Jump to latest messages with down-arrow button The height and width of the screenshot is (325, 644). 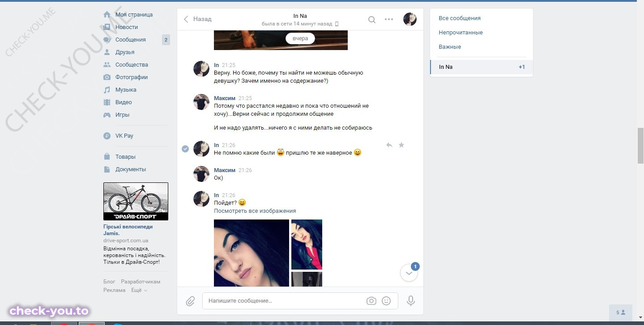pyautogui.click(x=409, y=273)
